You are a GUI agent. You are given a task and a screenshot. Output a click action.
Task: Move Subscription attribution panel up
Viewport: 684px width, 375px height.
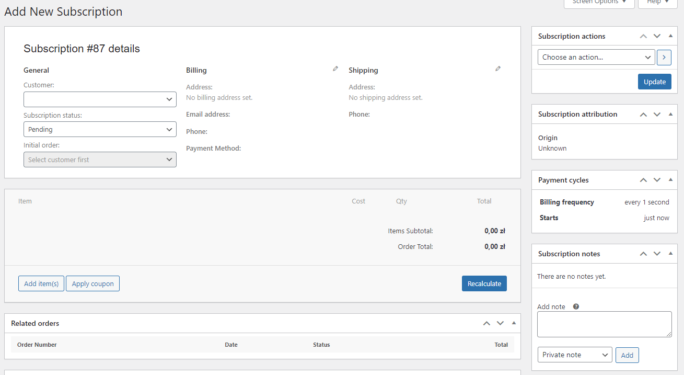643,114
